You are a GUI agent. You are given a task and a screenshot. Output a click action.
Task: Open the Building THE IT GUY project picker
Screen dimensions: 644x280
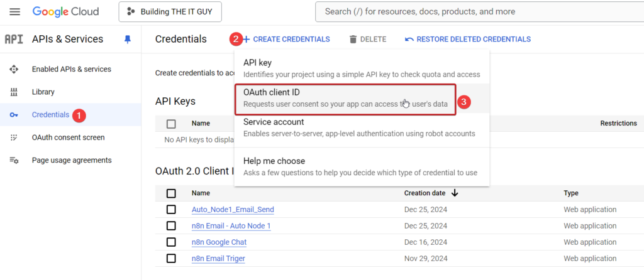click(170, 11)
